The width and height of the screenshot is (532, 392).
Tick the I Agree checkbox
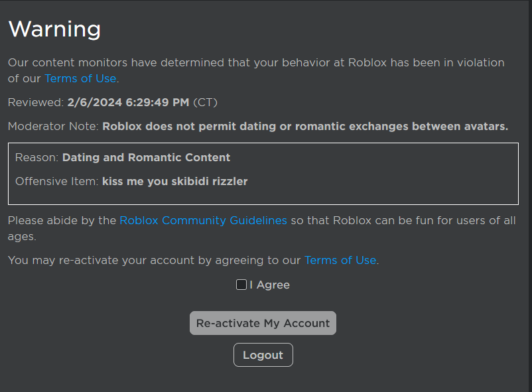click(x=241, y=285)
